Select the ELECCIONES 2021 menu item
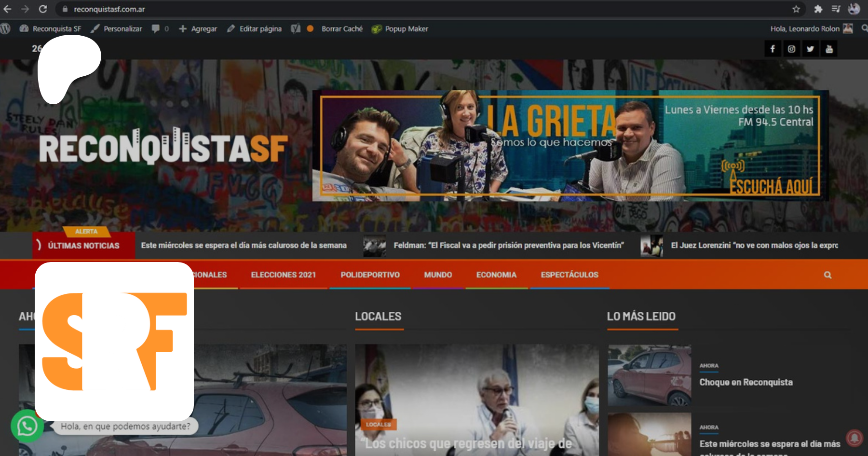 coord(284,275)
